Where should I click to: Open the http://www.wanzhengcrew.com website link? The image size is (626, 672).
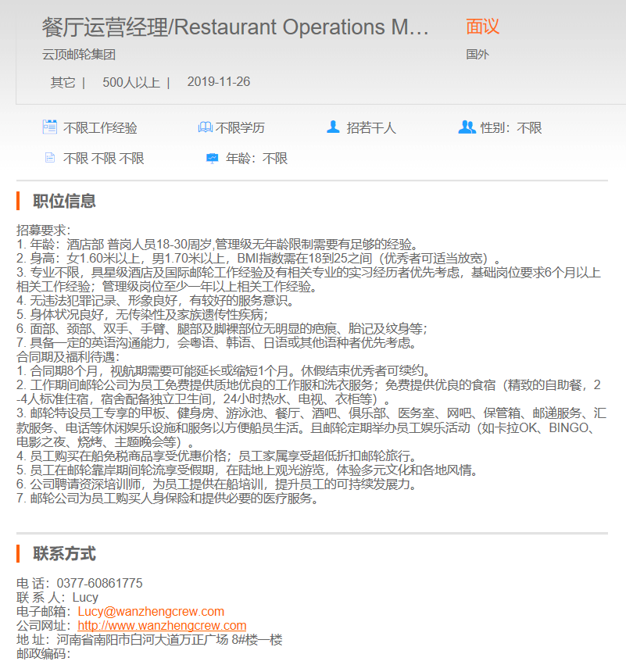click(x=162, y=625)
